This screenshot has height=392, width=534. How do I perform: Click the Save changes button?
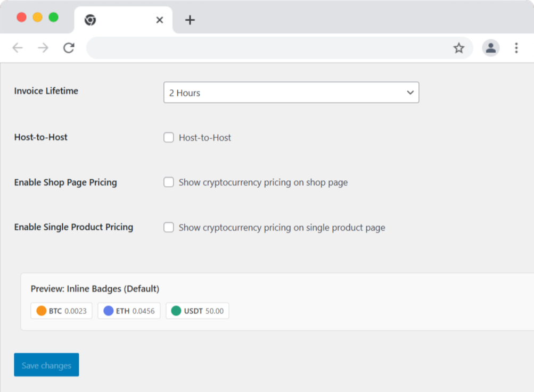pyautogui.click(x=46, y=365)
